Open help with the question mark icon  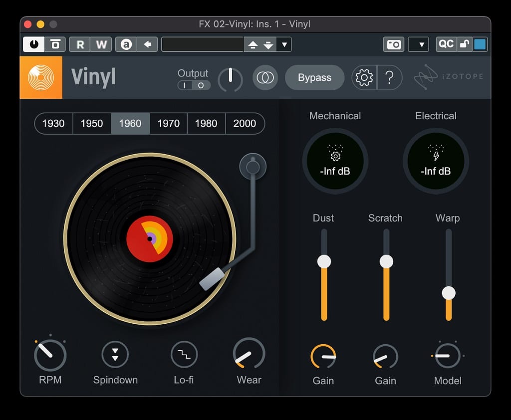click(389, 77)
